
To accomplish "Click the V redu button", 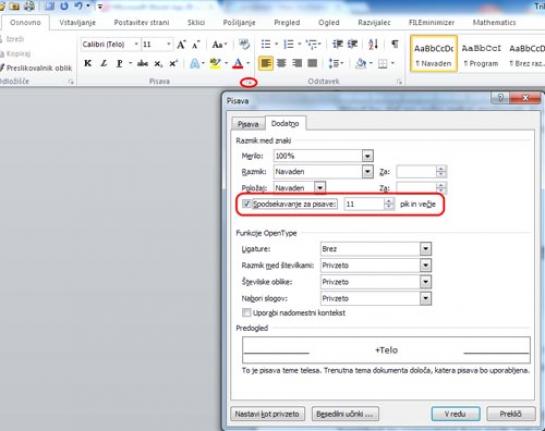I will tap(455, 414).
